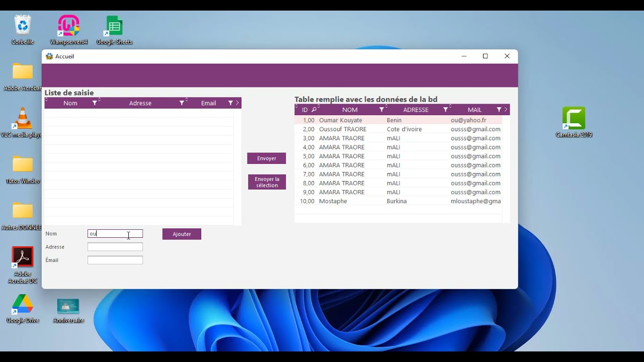Maximize the Accueil window

pos(486,56)
